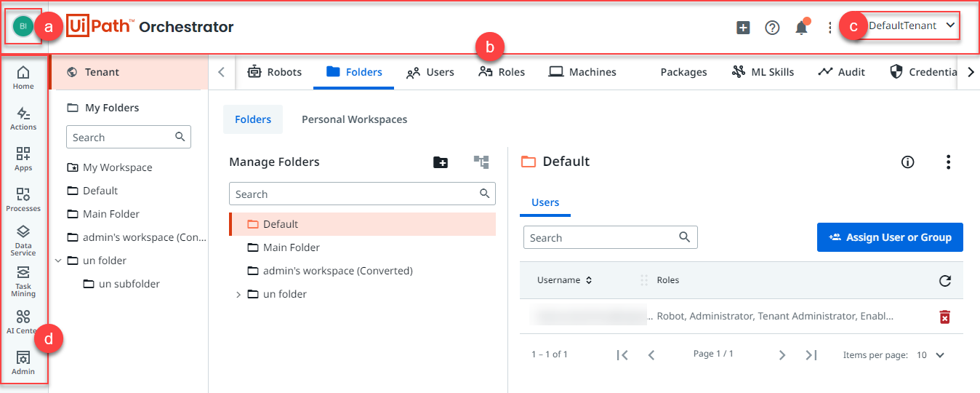Image resolution: width=980 pixels, height=393 pixels.
Task: Open the header three-dot menu
Action: point(830,28)
